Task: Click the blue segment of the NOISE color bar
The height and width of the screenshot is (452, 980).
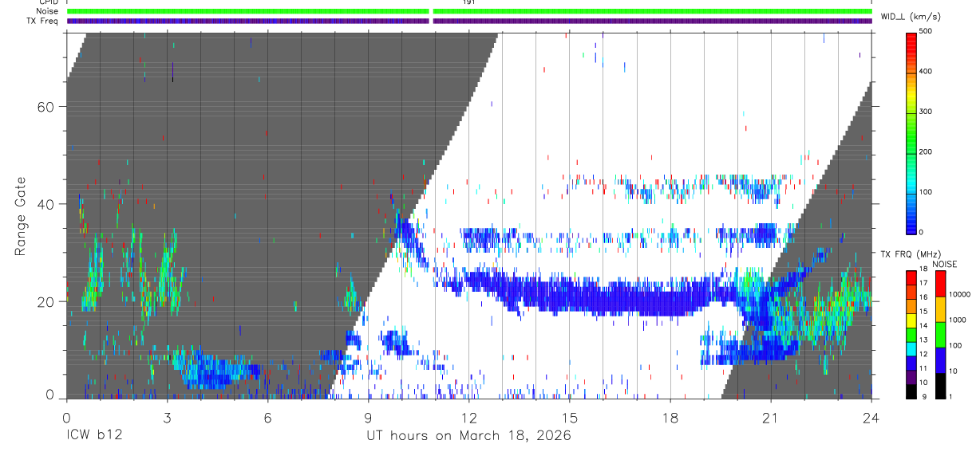Action: click(940, 360)
